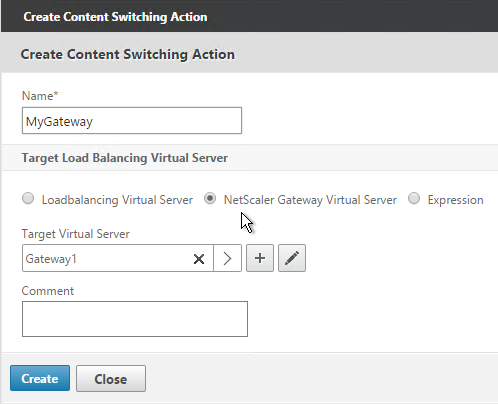Image resolution: width=498 pixels, height=404 pixels.
Task: Edit the Gateway1 virtual server with pencil icon
Action: [292, 258]
